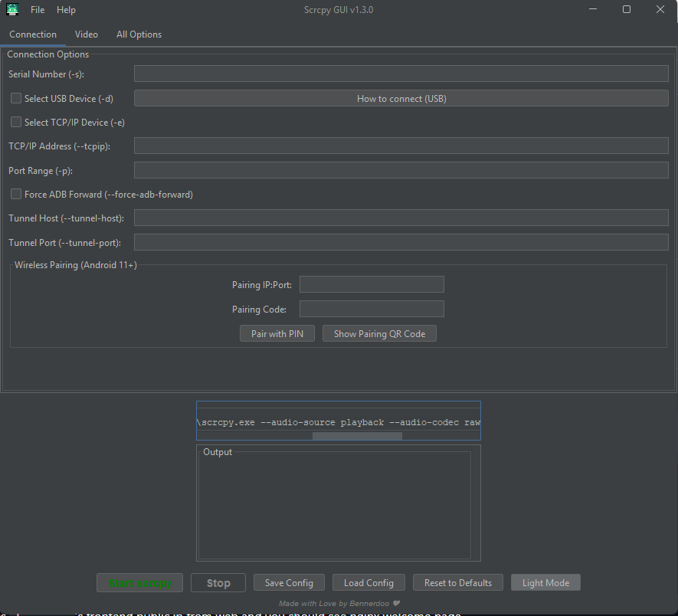Screen dimensions: 678x616
Task: Maximize the Scrcpy GUI window
Action: (626, 9)
